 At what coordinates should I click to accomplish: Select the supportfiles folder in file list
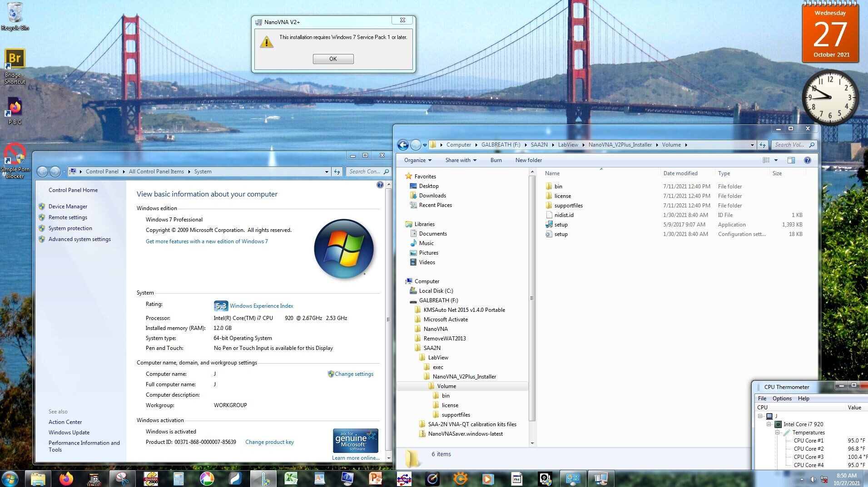pyautogui.click(x=568, y=206)
